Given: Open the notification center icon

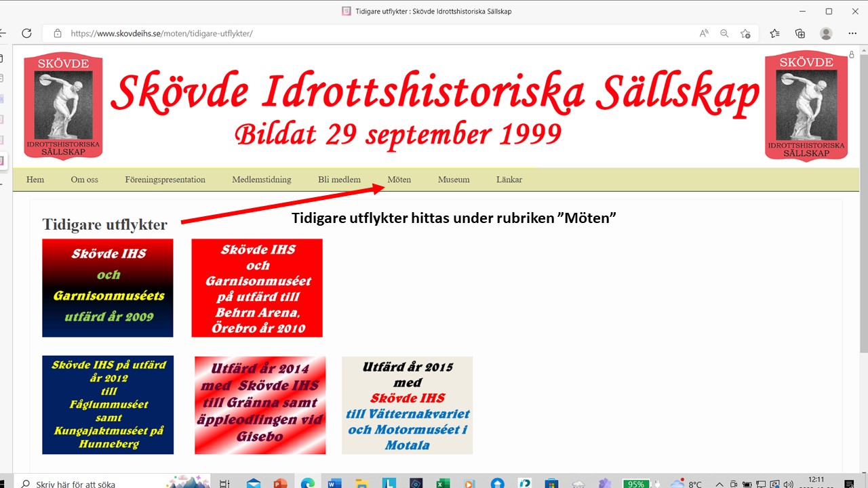Looking at the screenshot, I should (x=849, y=483).
